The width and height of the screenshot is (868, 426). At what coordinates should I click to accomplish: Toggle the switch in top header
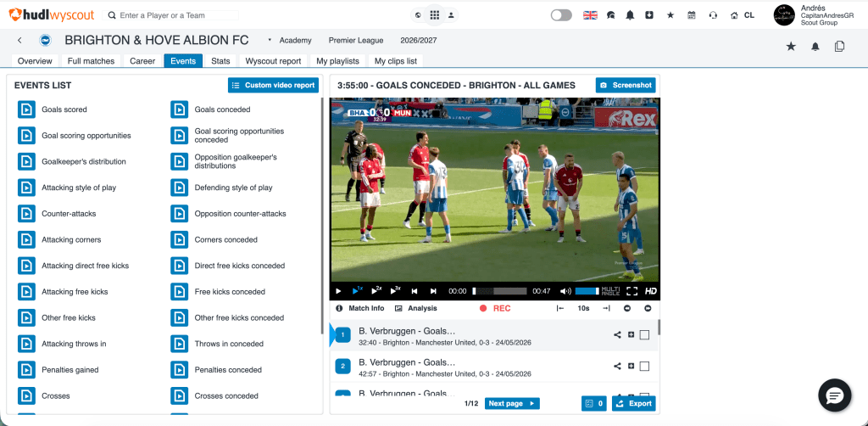pyautogui.click(x=561, y=15)
